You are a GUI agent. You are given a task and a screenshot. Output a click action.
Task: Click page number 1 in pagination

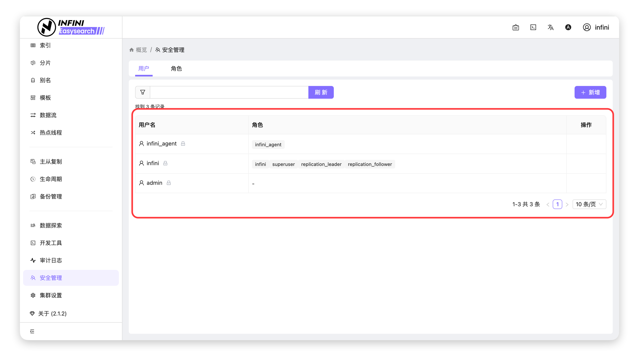coord(557,204)
